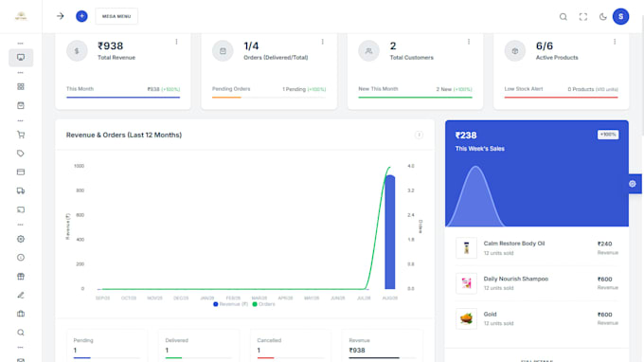Open the gift icon in sidebar
This screenshot has height=362, width=644.
click(x=21, y=276)
